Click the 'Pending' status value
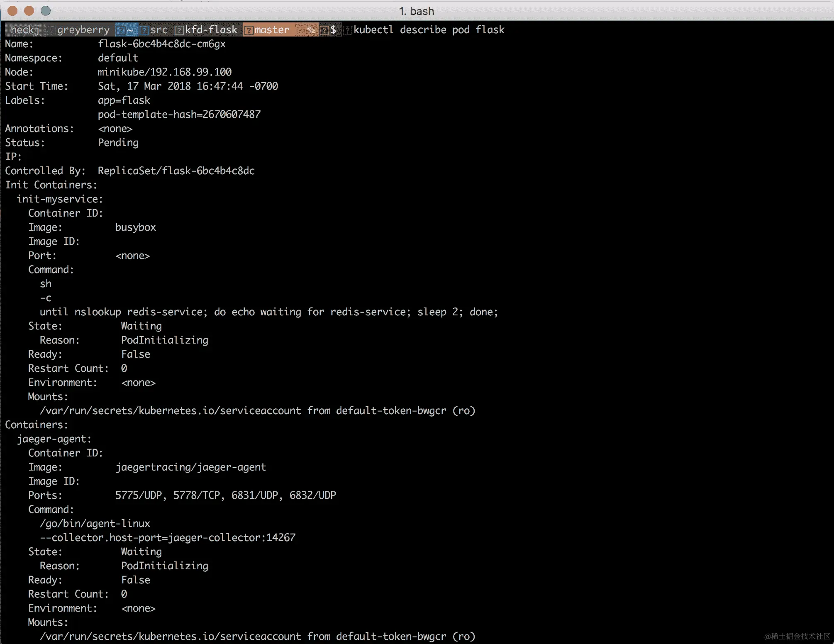 [x=118, y=143]
